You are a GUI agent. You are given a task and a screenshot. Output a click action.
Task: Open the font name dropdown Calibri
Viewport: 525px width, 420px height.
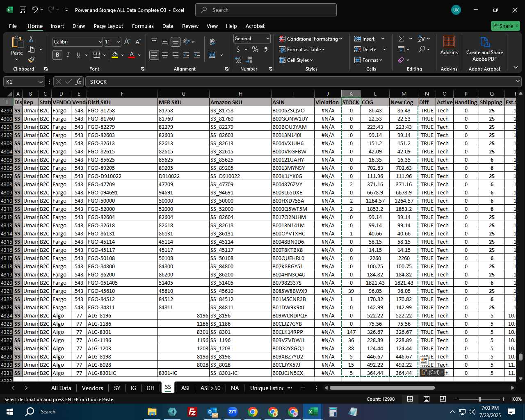[x=100, y=42]
